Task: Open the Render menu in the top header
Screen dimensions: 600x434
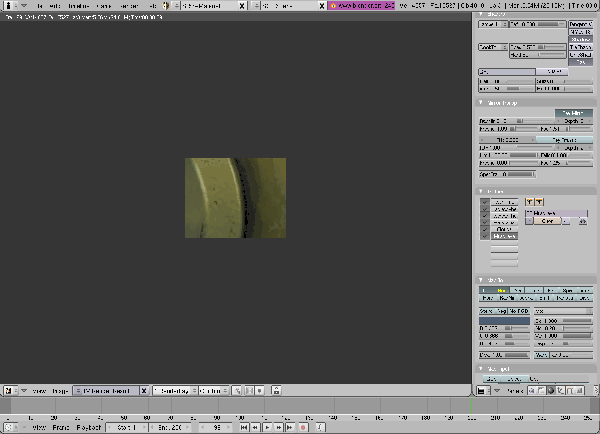Action: click(x=129, y=6)
